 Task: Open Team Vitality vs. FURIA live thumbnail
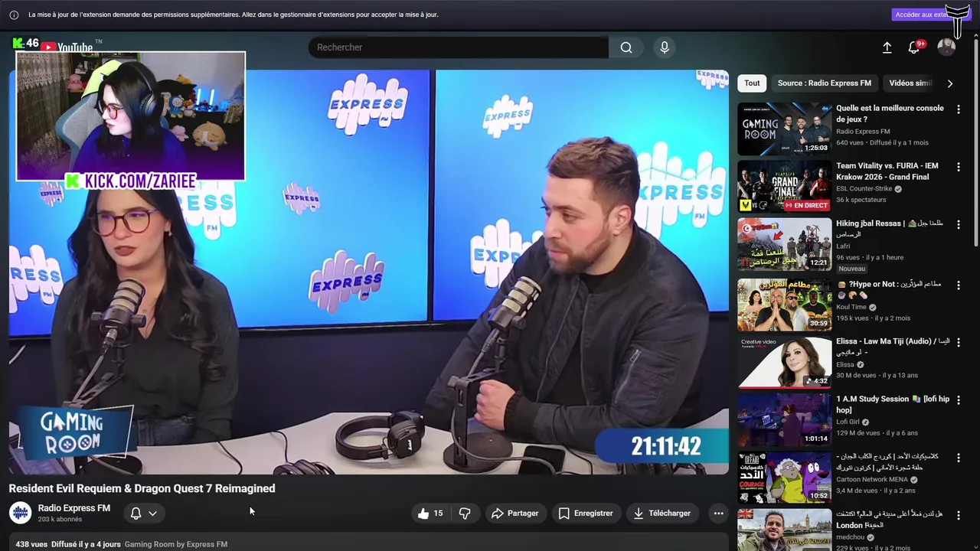tap(784, 186)
